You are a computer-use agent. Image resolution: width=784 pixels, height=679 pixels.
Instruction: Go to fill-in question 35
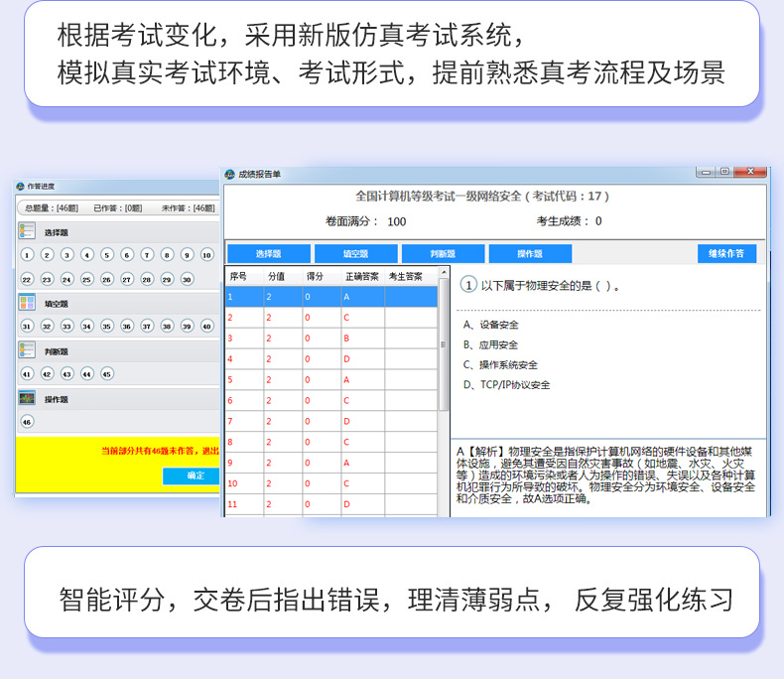click(x=106, y=326)
